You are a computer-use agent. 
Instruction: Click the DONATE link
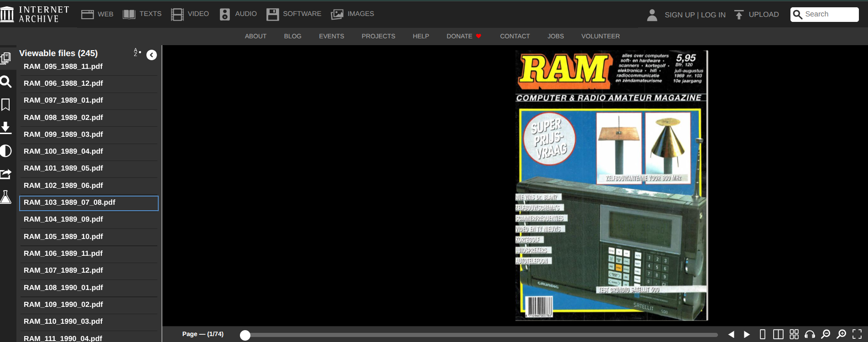pyautogui.click(x=464, y=36)
